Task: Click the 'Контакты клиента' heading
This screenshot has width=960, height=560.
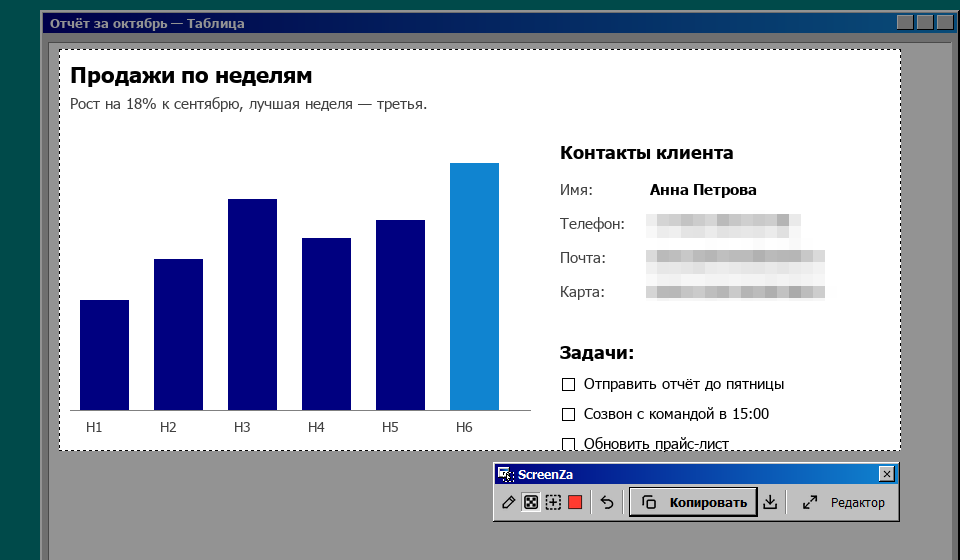Action: coord(647,152)
